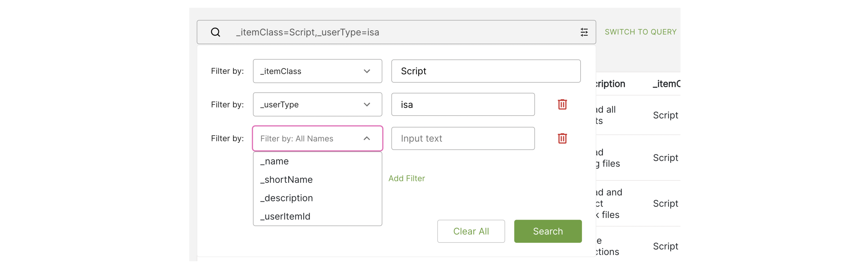The image size is (868, 269).
Task: Click the magnifying glass search icon
Action: (216, 32)
